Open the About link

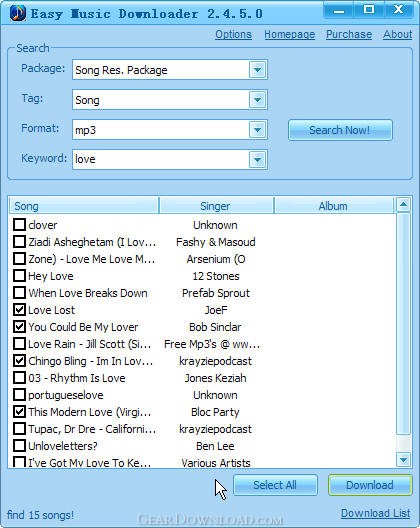(x=397, y=34)
